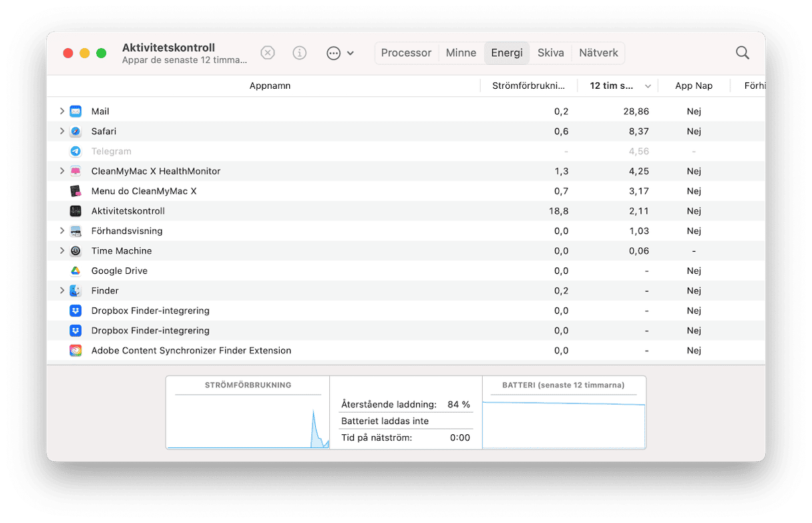
Task: Switch to the Minne tab
Action: [461, 53]
